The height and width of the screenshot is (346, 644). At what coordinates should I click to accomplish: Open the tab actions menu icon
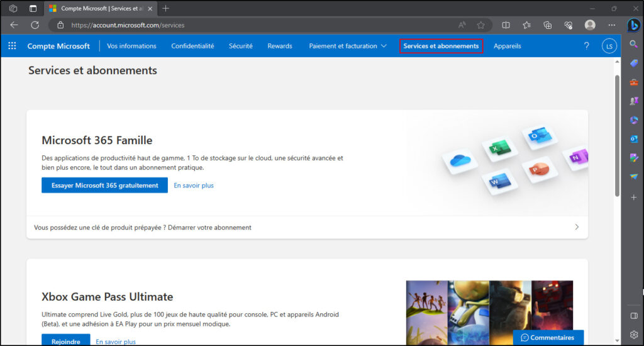(x=33, y=8)
